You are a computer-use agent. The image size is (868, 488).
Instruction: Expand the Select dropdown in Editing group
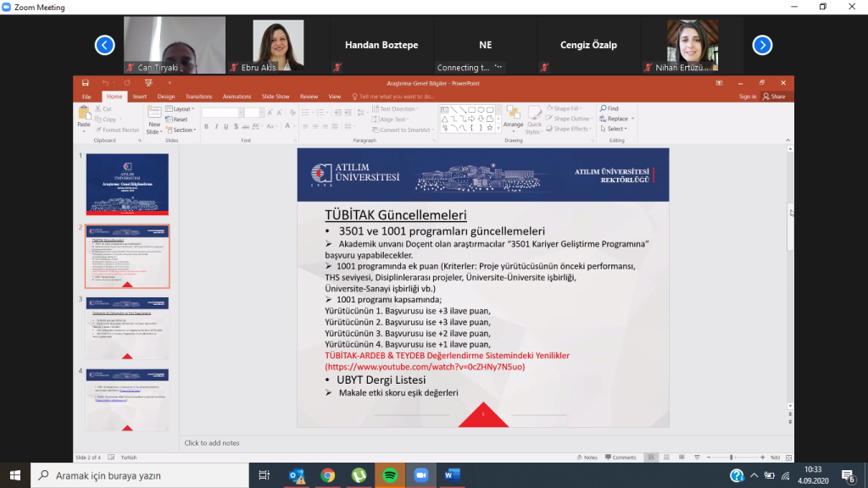pyautogui.click(x=615, y=129)
